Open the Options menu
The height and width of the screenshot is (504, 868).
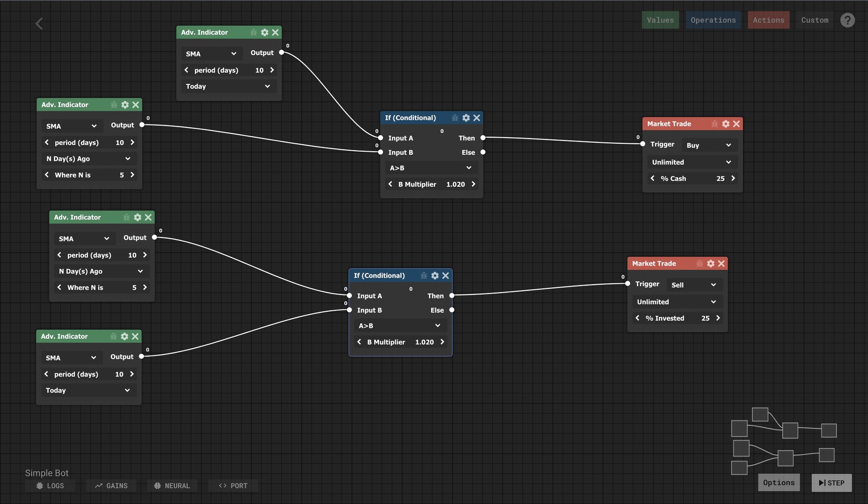pyautogui.click(x=778, y=483)
